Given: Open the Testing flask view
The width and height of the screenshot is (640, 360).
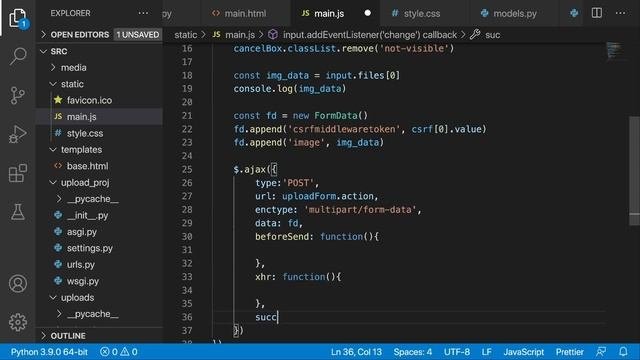Looking at the screenshot, I should [18, 212].
